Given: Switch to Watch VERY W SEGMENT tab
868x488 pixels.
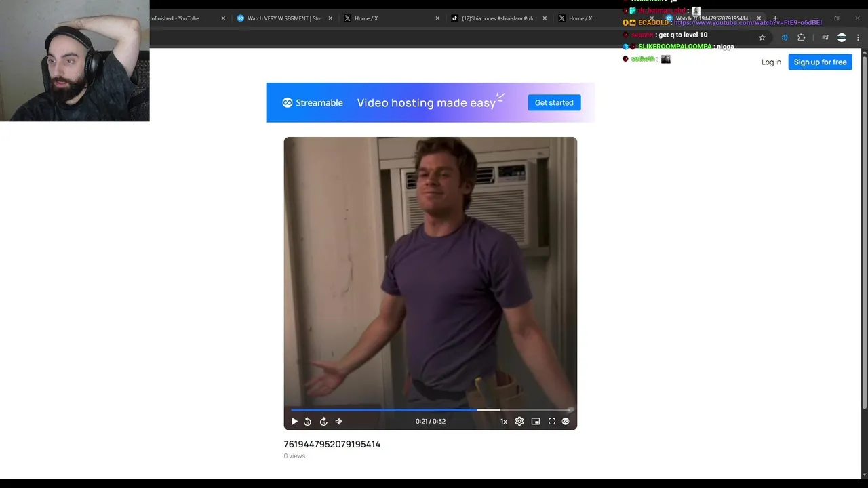Looking at the screenshot, I should [x=284, y=18].
